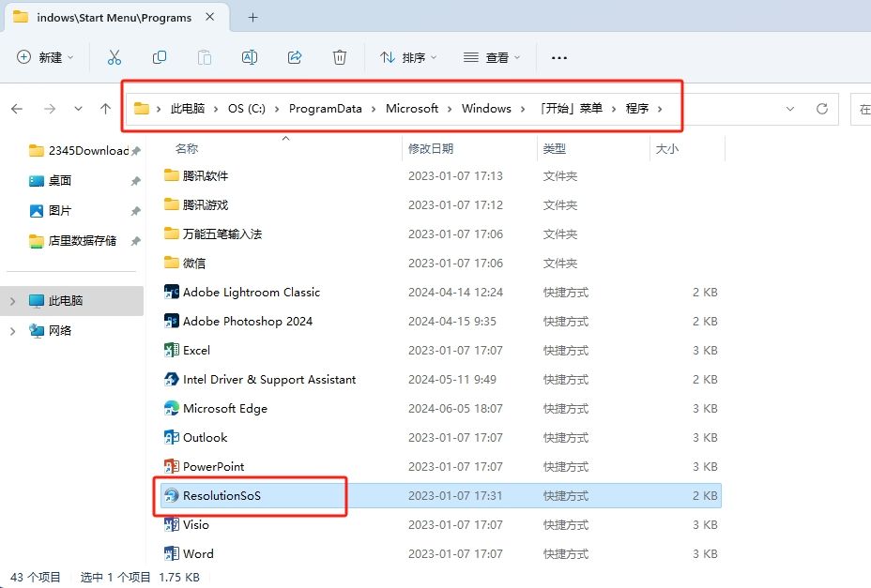Open the 排序 sort dropdown

pyautogui.click(x=409, y=57)
